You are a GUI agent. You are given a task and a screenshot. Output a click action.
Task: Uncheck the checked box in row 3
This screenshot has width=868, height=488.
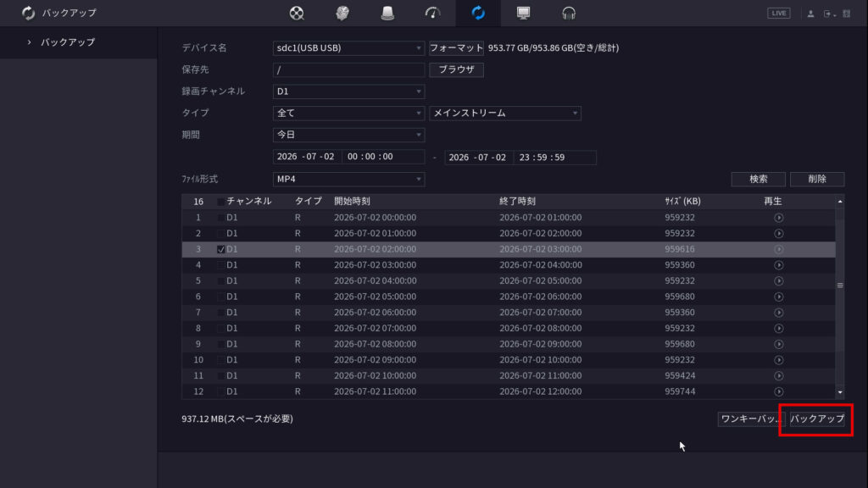(x=221, y=250)
